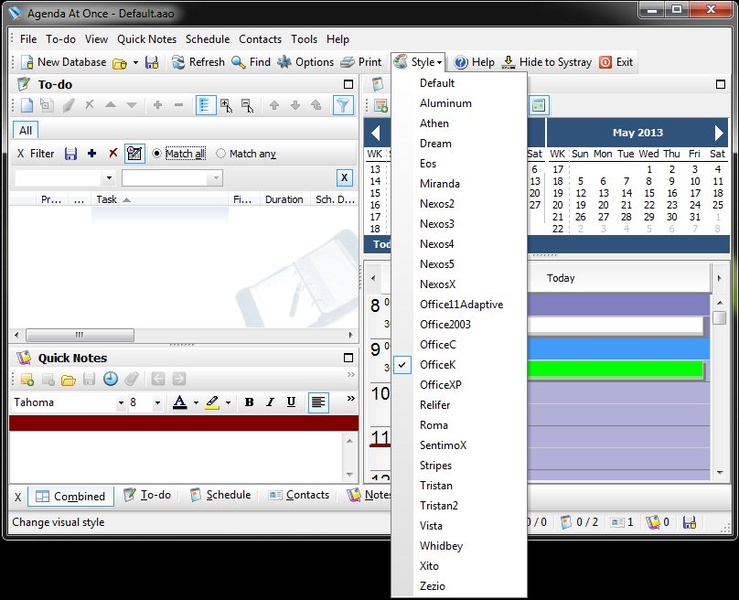Click the Italic formatting button
This screenshot has height=600, width=739.
tap(270, 402)
